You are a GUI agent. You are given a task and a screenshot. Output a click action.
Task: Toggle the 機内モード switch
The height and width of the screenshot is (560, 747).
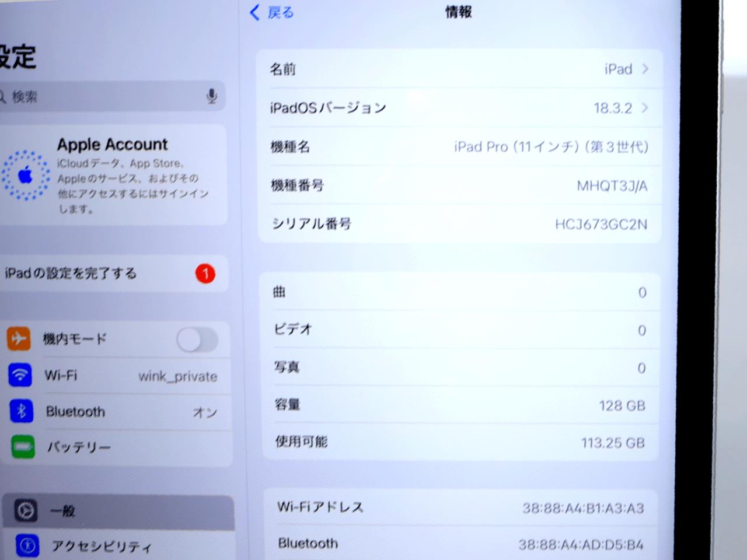pyautogui.click(x=198, y=339)
